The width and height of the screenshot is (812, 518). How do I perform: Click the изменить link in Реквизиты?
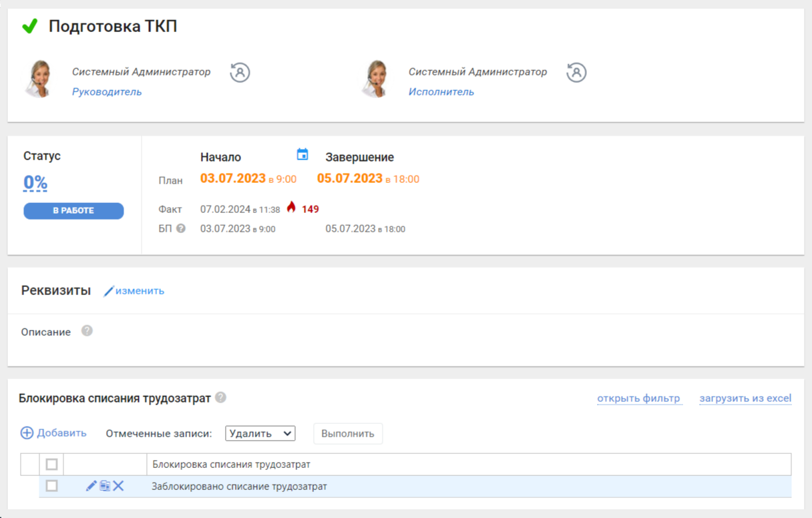click(139, 291)
